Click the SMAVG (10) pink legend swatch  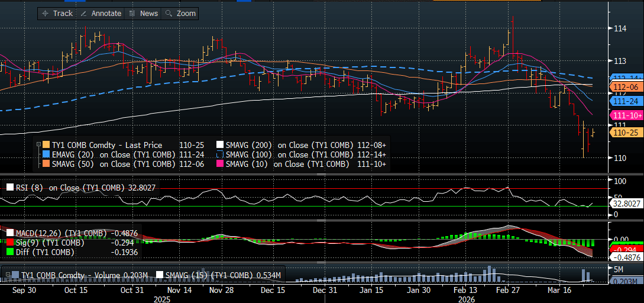pyautogui.click(x=221, y=165)
